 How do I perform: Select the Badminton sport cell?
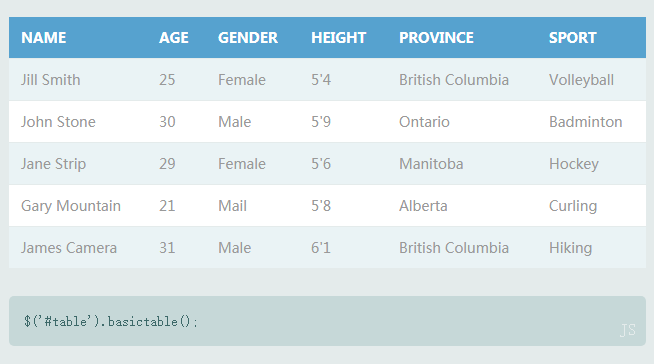tap(586, 122)
